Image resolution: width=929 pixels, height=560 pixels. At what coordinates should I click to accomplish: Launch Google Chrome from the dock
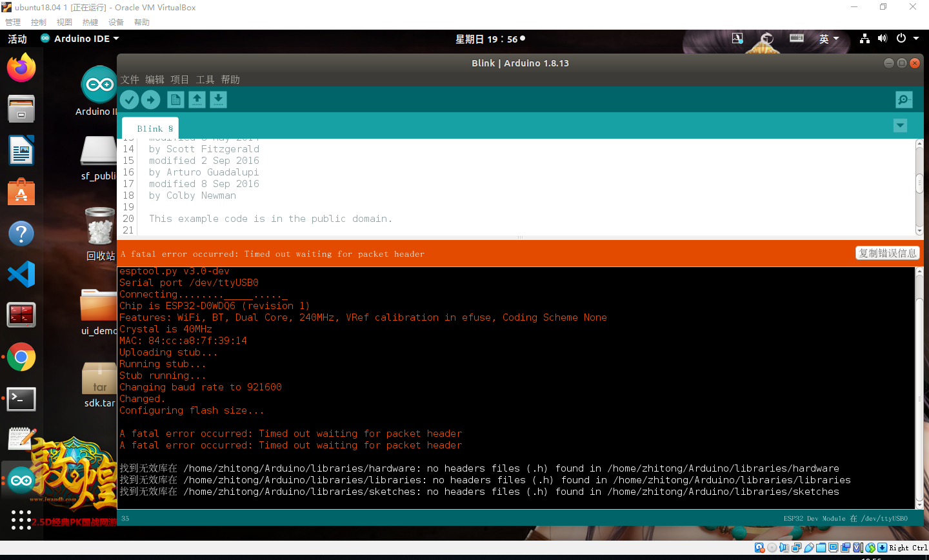tap(21, 357)
